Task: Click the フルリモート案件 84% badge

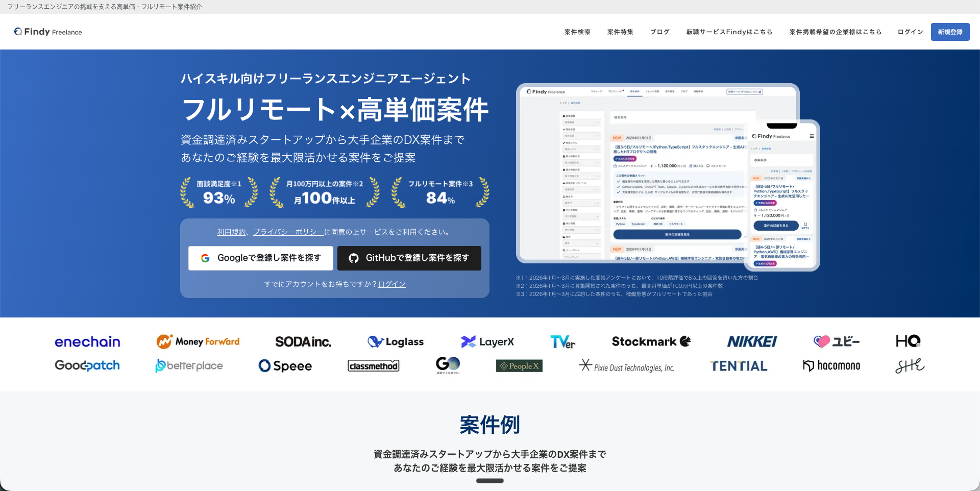Action: [440, 192]
